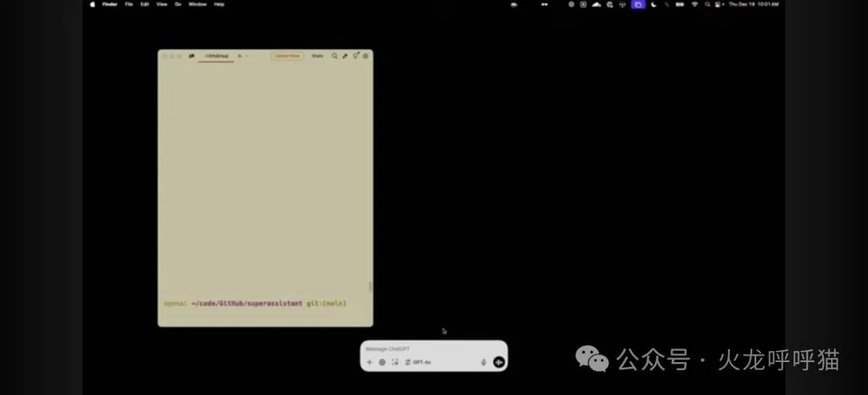Expand the dropdown arrow beside new tab plus
Image resolution: width=868 pixels, height=395 pixels.
click(x=247, y=56)
